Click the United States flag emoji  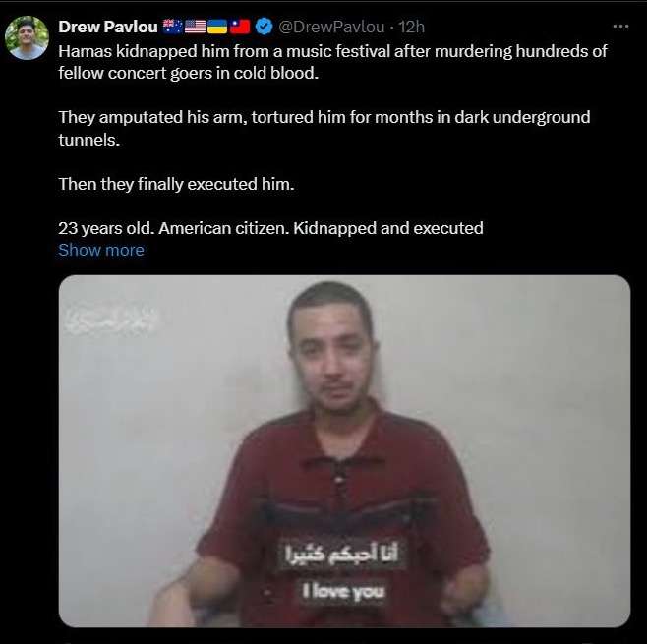pos(195,27)
